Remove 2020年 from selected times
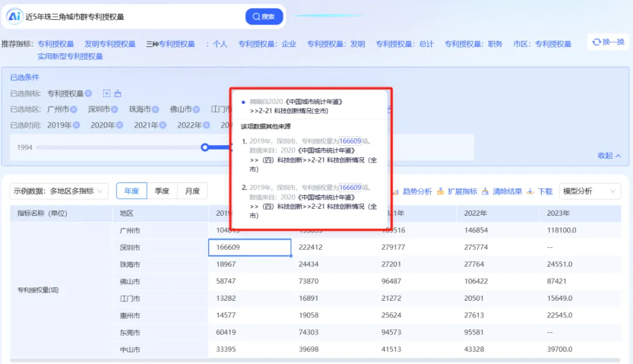This screenshot has height=364, width=633. [x=120, y=125]
